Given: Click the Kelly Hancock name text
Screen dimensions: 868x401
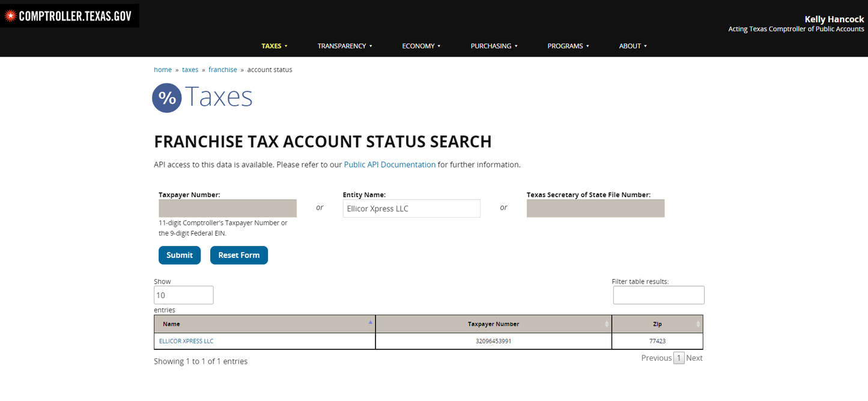Looking at the screenshot, I should point(834,19).
